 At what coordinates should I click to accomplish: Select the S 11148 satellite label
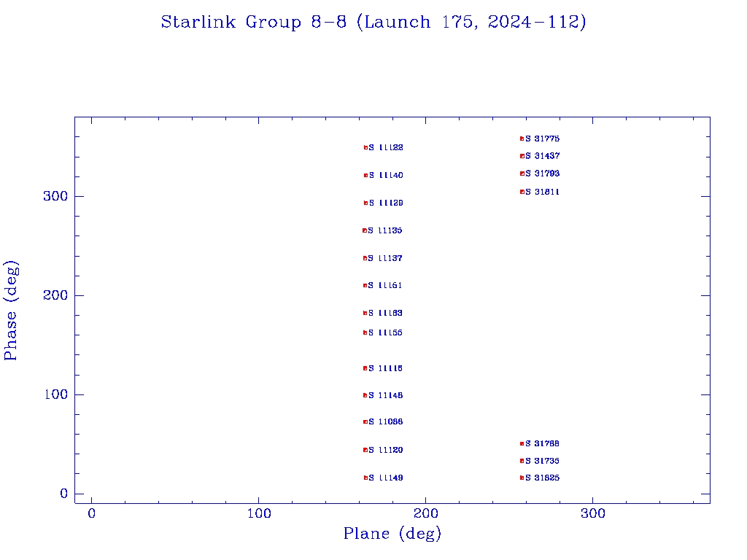(386, 395)
